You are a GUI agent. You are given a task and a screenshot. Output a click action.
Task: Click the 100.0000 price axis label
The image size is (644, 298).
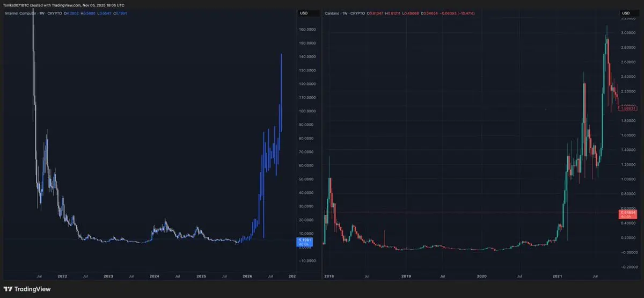point(307,111)
